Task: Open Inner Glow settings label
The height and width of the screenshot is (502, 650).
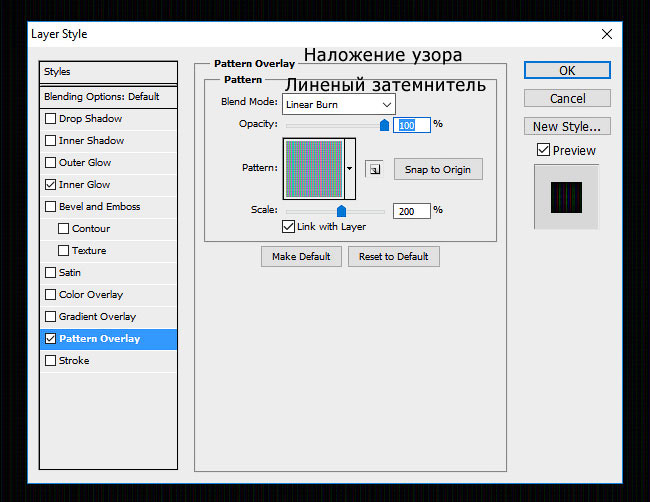Action: (85, 184)
